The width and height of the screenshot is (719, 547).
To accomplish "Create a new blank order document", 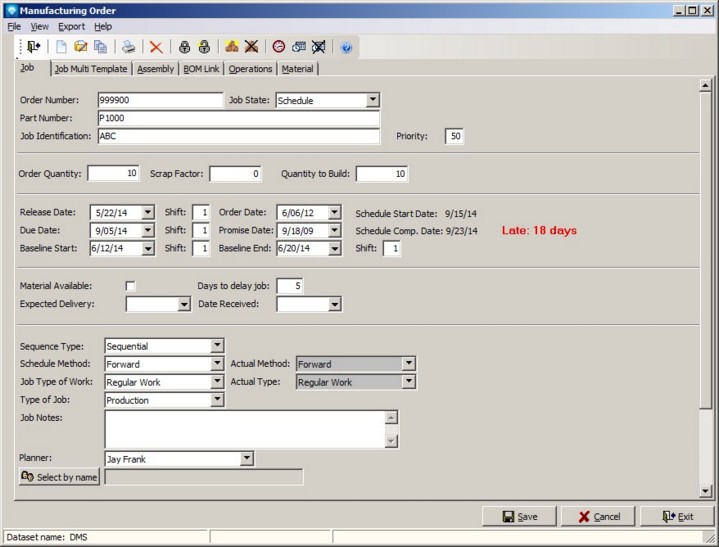I will (61, 47).
